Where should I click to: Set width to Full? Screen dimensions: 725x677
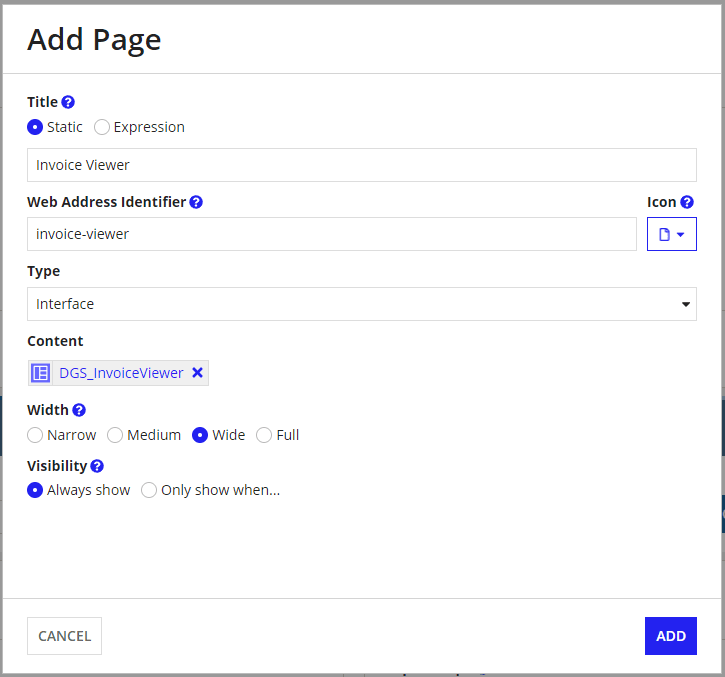(x=264, y=435)
